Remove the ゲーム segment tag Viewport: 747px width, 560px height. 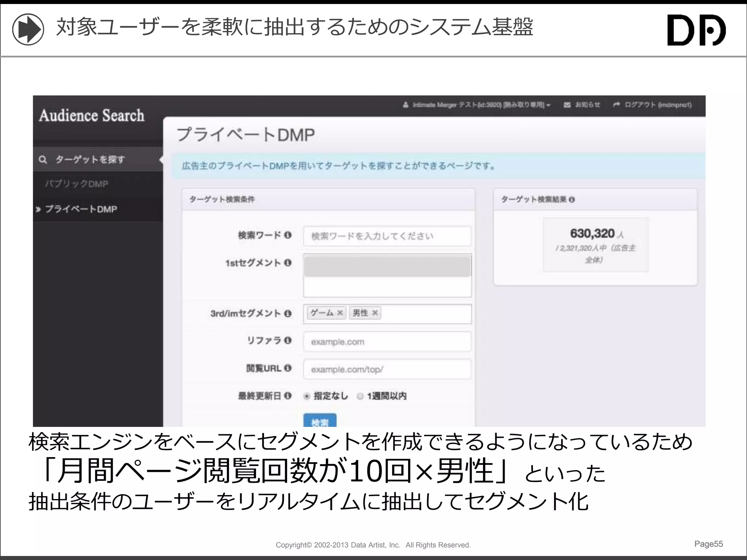(340, 313)
